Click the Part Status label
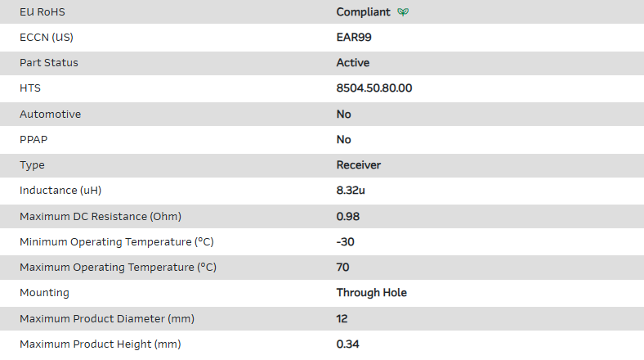Screen dimensions: 644x360 (x=49, y=63)
